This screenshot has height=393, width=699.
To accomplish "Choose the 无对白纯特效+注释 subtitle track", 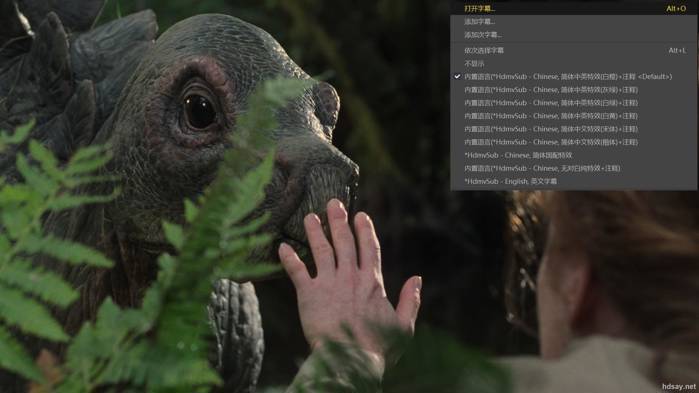I will point(574,168).
